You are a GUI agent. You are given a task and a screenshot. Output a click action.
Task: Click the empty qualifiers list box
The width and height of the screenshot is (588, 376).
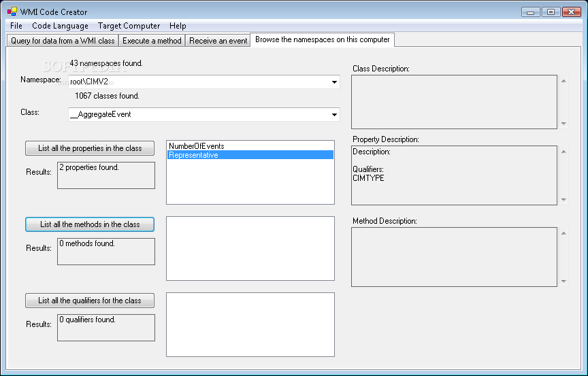click(x=250, y=325)
